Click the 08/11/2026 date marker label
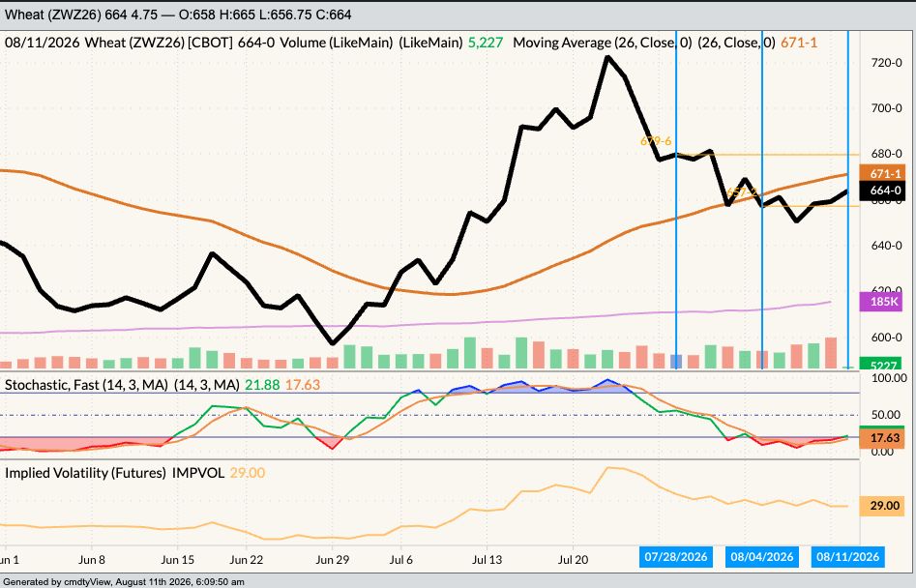 coord(847,556)
